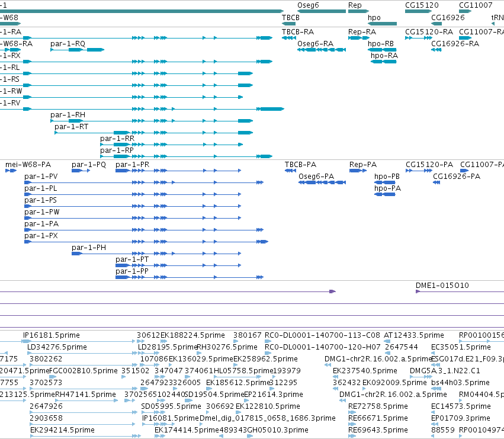Select the bs44h03.5prime EST label
Screen dimensions: 504x439
(x=460, y=383)
